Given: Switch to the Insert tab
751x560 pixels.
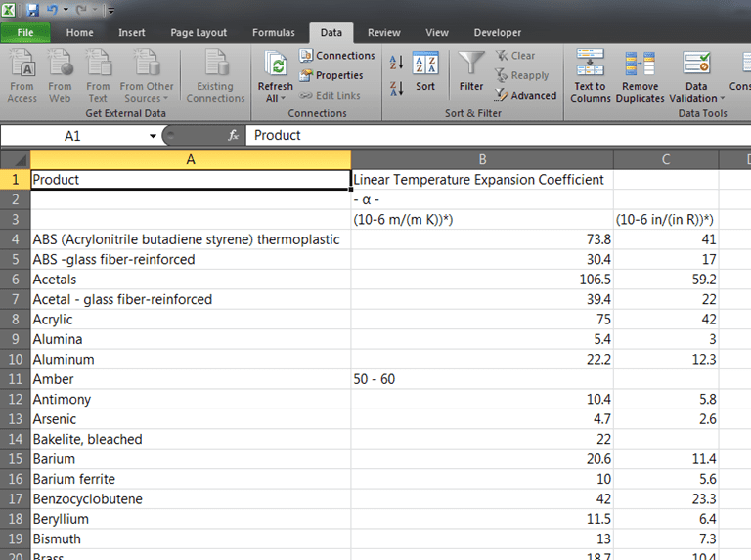Looking at the screenshot, I should pos(132,32).
